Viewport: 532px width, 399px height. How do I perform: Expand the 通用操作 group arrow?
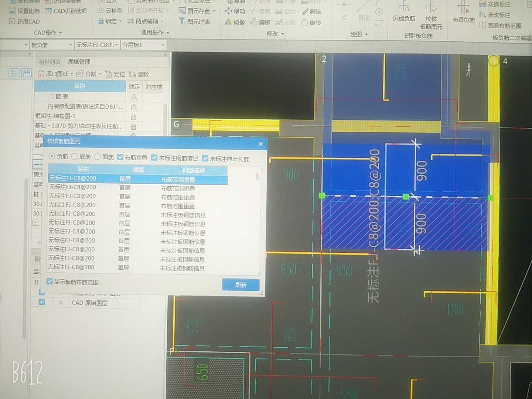pyautogui.click(x=168, y=33)
